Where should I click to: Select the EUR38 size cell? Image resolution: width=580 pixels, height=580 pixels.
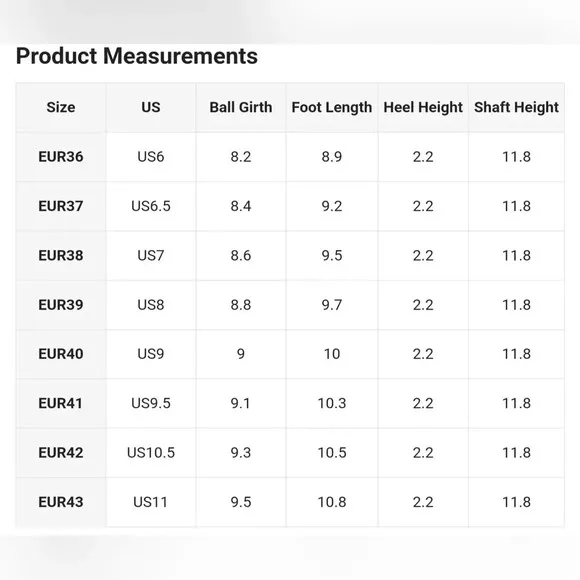tap(61, 256)
